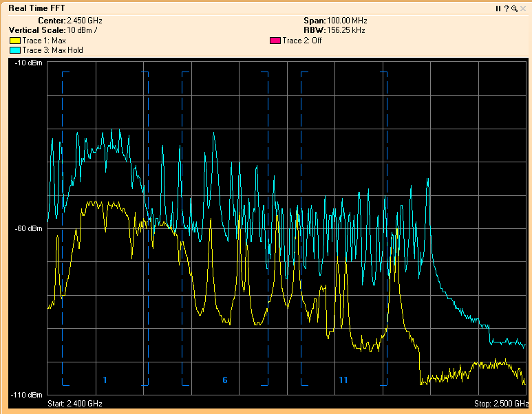Click the zoom out magnifier icon
This screenshot has height=414, width=532.
coord(514,8)
